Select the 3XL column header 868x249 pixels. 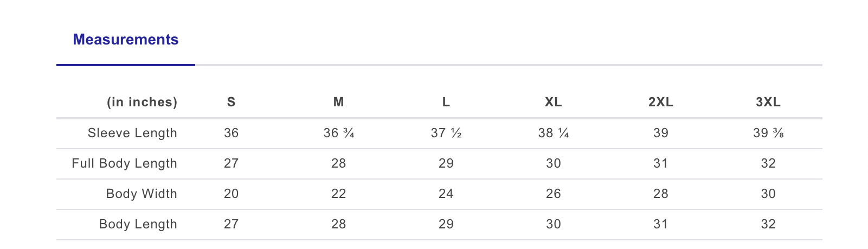(768, 102)
